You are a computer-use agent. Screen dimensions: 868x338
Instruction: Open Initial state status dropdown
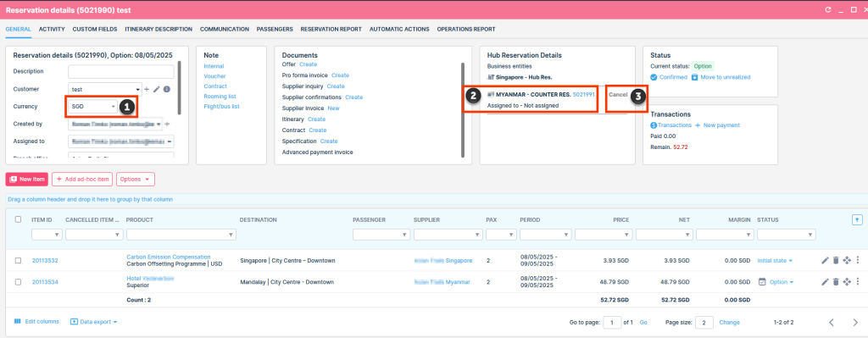pyautogui.click(x=775, y=261)
